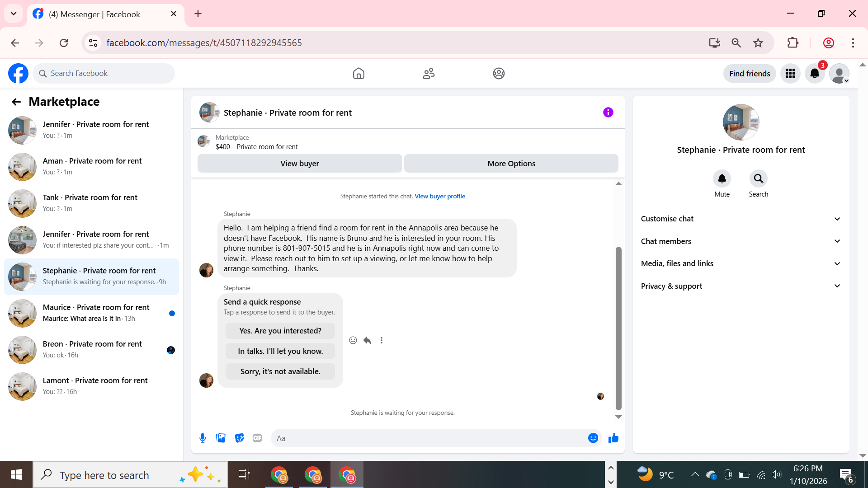868x488 pixels.
Task: Send a thumbs-up like
Action: pos(613,438)
